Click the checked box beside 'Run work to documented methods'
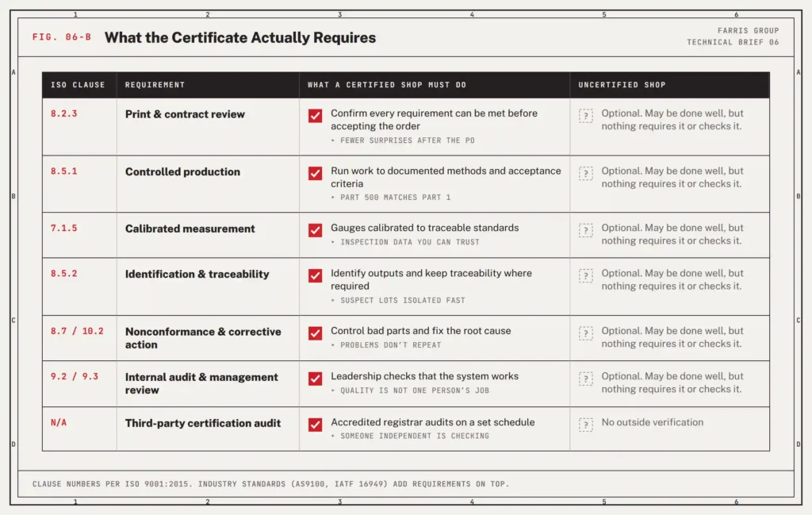This screenshot has height=515, width=812. [316, 173]
